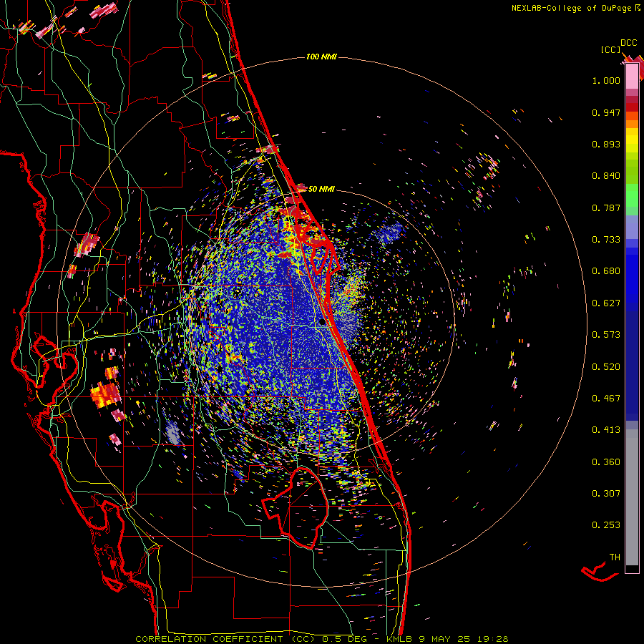Click the 0.627 scale value

click(x=606, y=303)
